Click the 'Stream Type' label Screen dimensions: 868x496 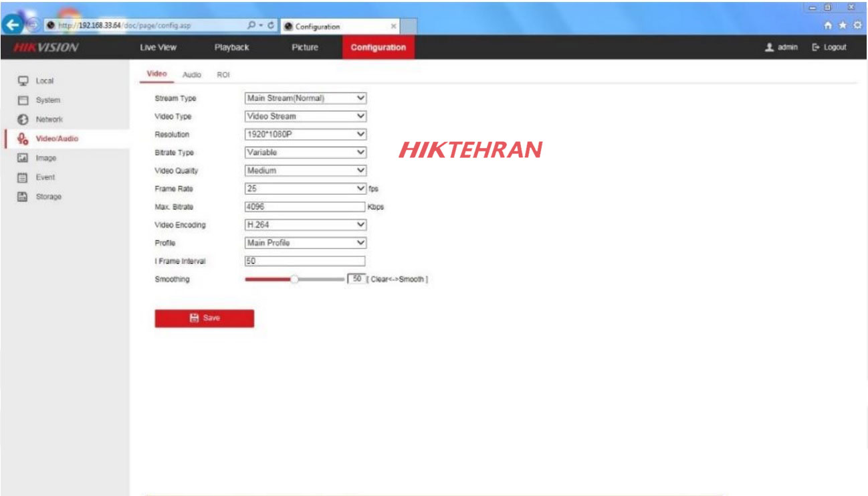tap(175, 98)
